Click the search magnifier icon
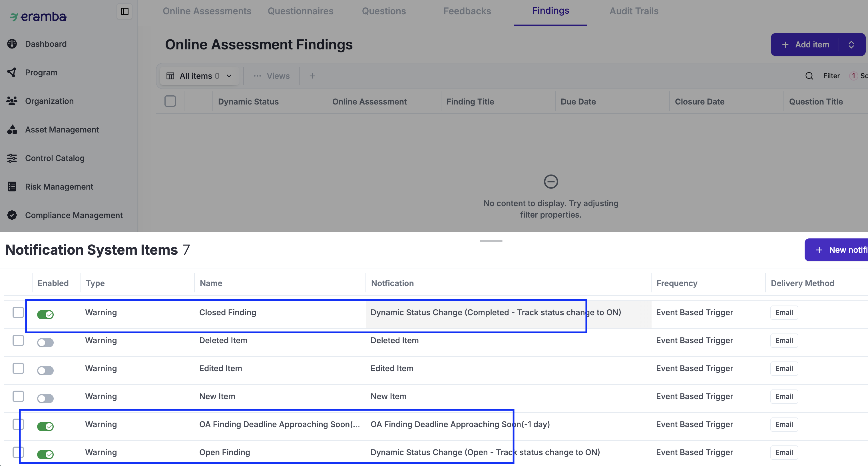 [x=809, y=76]
